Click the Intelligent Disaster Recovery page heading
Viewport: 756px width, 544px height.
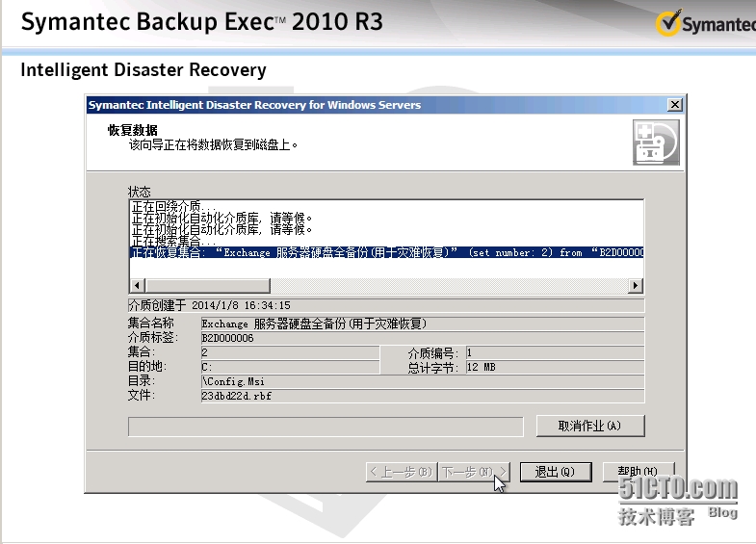click(143, 70)
